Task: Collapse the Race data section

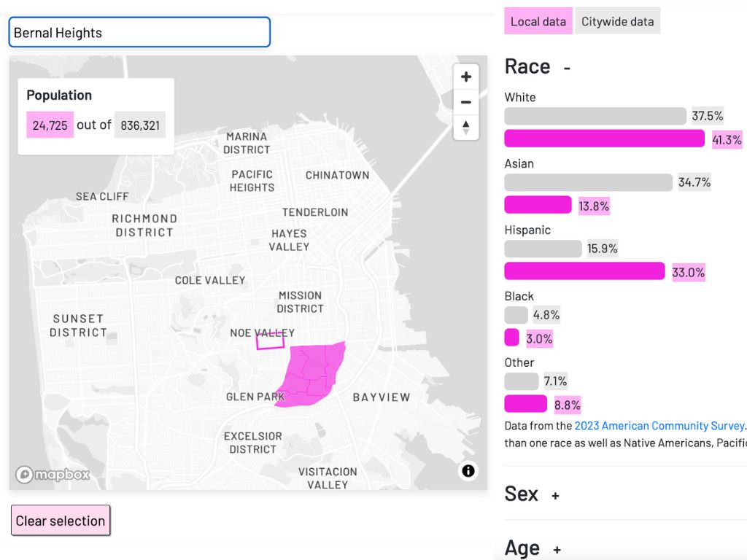Action: 568,67
